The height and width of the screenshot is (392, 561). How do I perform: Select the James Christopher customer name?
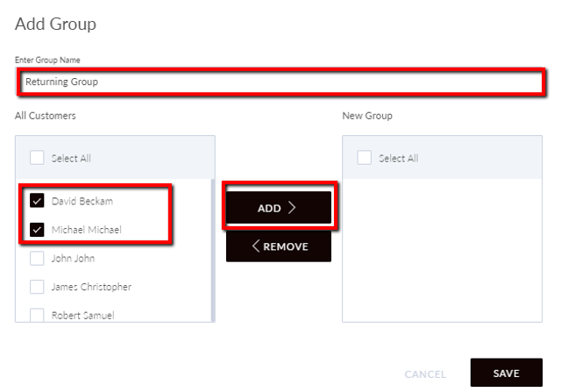pos(91,287)
